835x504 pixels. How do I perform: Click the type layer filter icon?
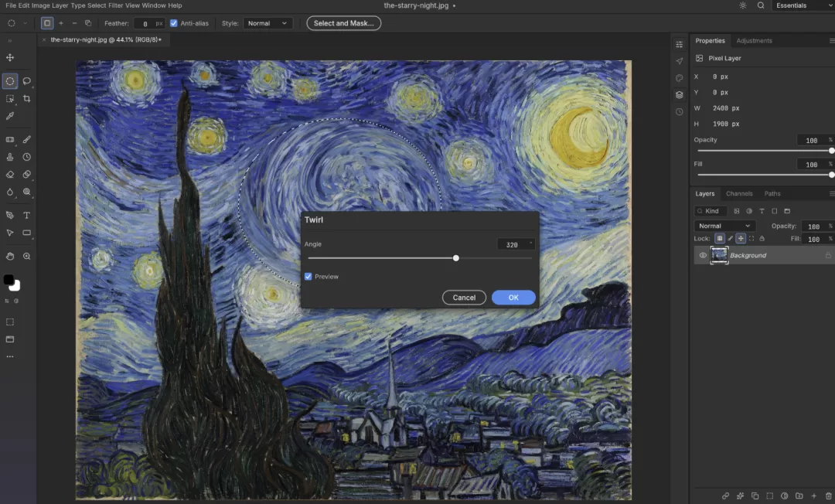(762, 211)
